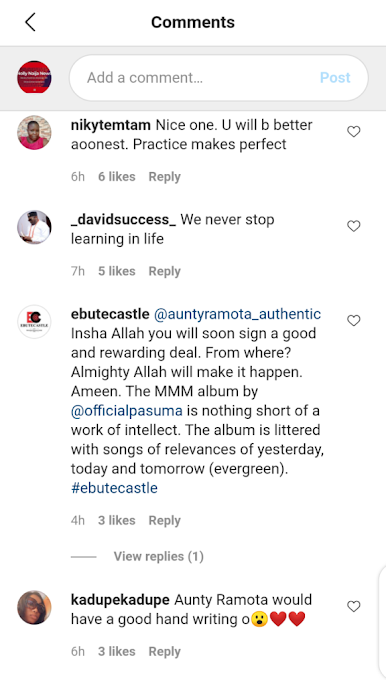386x680 pixels.
Task: Expand View replies (1) under ebutecastle's comment
Action: tap(159, 556)
